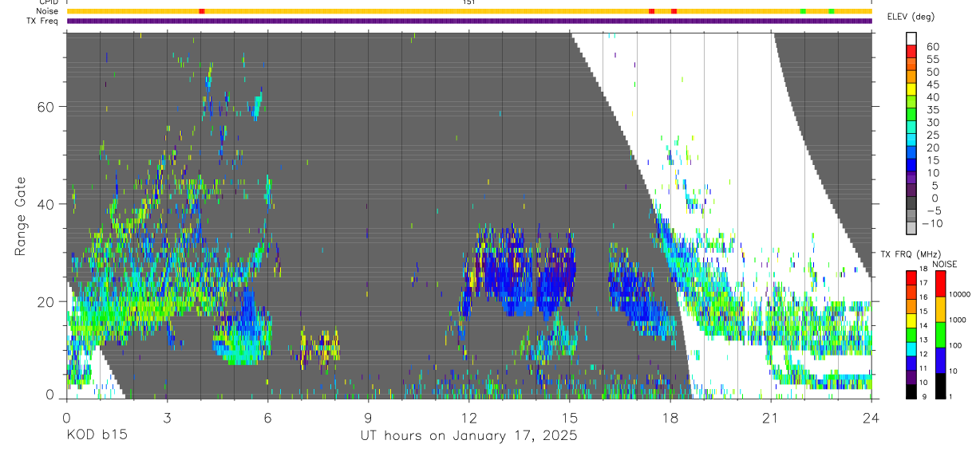Click the '55' label on the ELEV legend

932,59
